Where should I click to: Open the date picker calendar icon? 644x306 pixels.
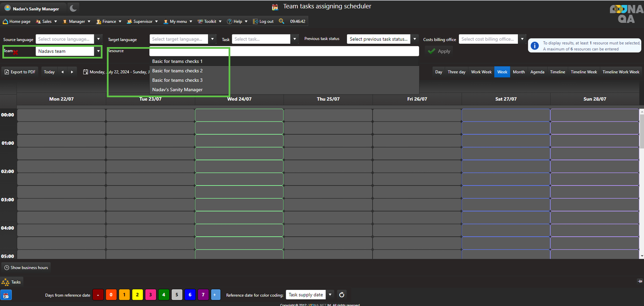point(85,72)
